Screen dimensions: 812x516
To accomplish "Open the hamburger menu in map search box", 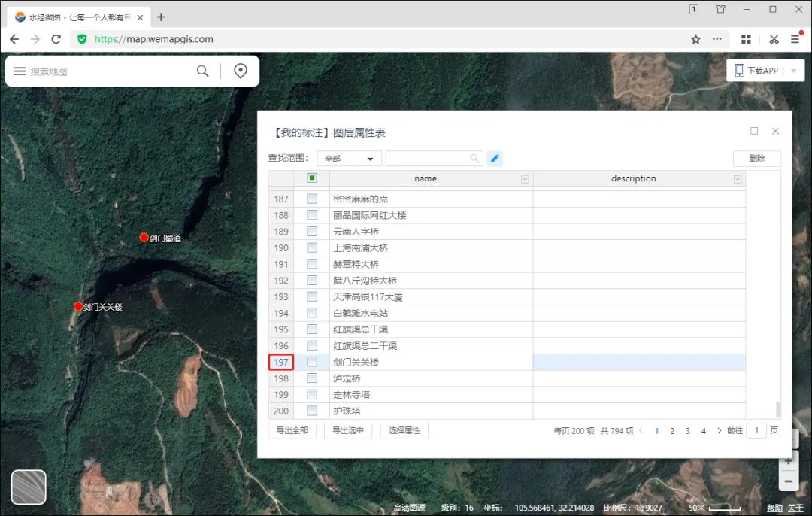I will coord(20,71).
